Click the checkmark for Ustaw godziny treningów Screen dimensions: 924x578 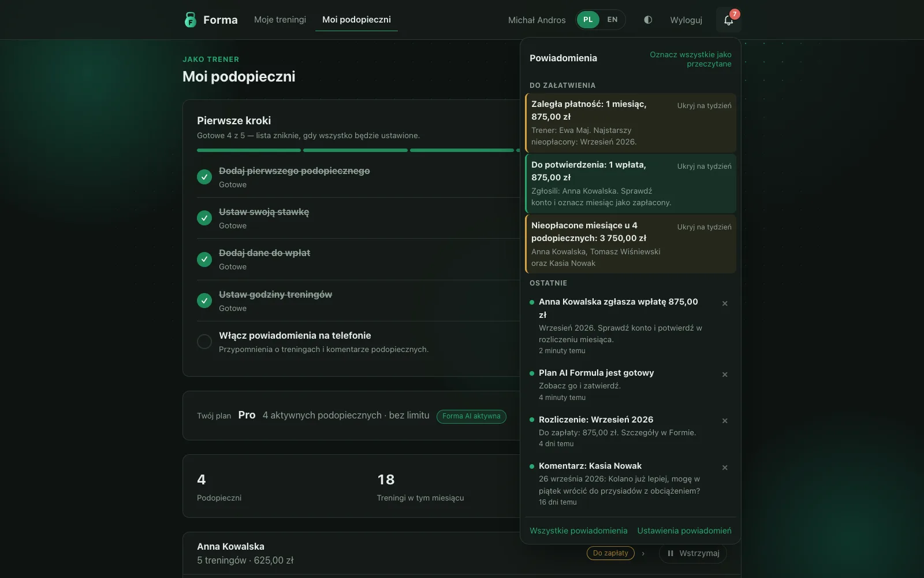click(x=204, y=301)
